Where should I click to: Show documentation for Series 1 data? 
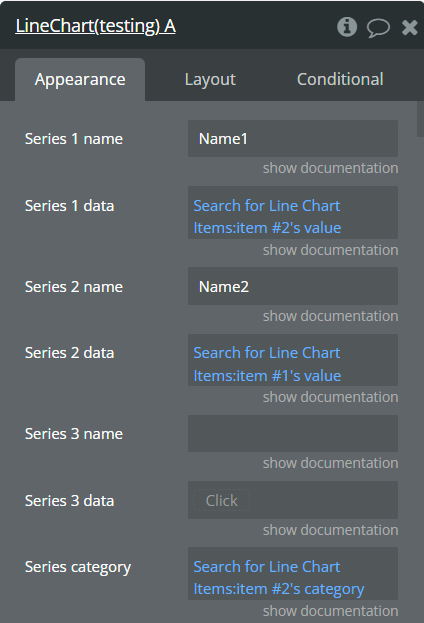tap(330, 250)
